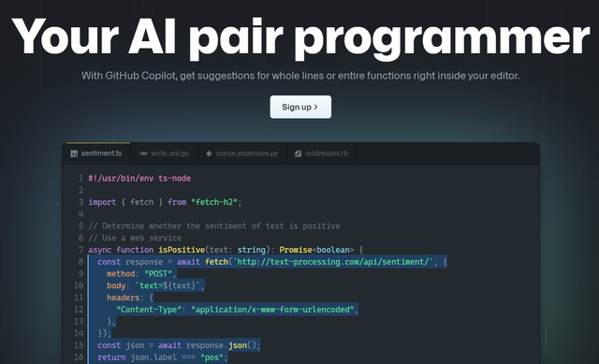The width and height of the screenshot is (599, 364).
Task: Click line number 16 in gutter
Action: (x=79, y=357)
